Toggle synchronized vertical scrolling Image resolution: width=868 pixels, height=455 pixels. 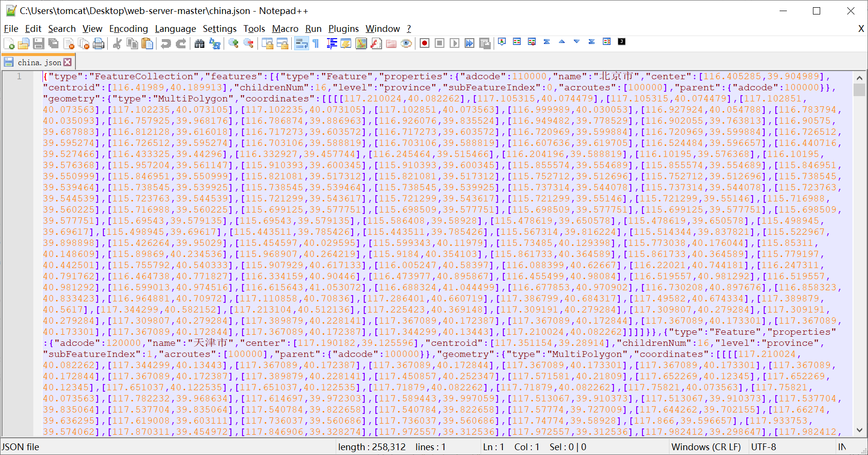(267, 44)
